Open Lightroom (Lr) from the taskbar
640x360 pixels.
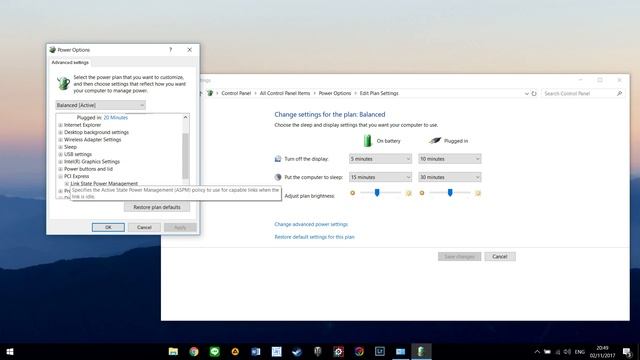pos(380,351)
